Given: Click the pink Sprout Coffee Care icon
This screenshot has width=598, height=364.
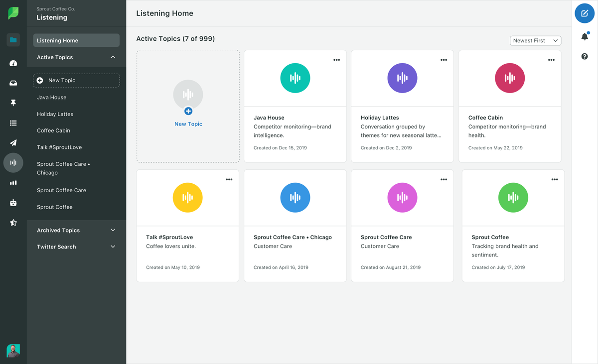Looking at the screenshot, I should tap(402, 198).
